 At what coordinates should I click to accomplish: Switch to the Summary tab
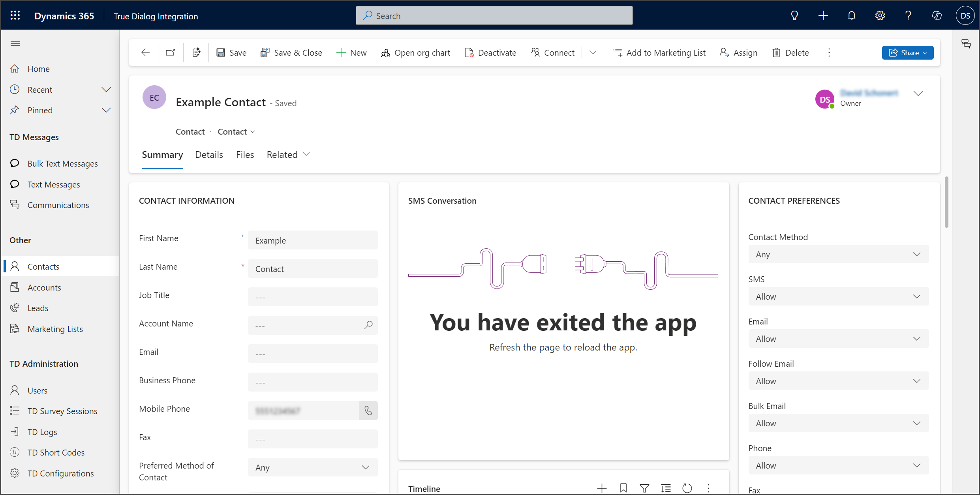162,155
